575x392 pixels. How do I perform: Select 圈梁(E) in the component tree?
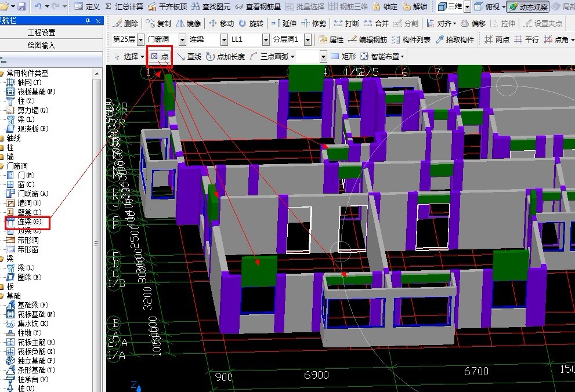24,277
